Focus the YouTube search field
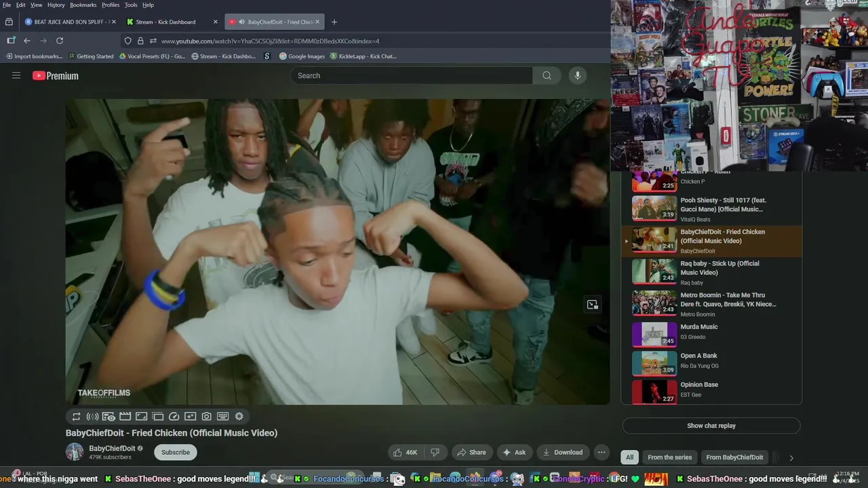 (x=412, y=76)
